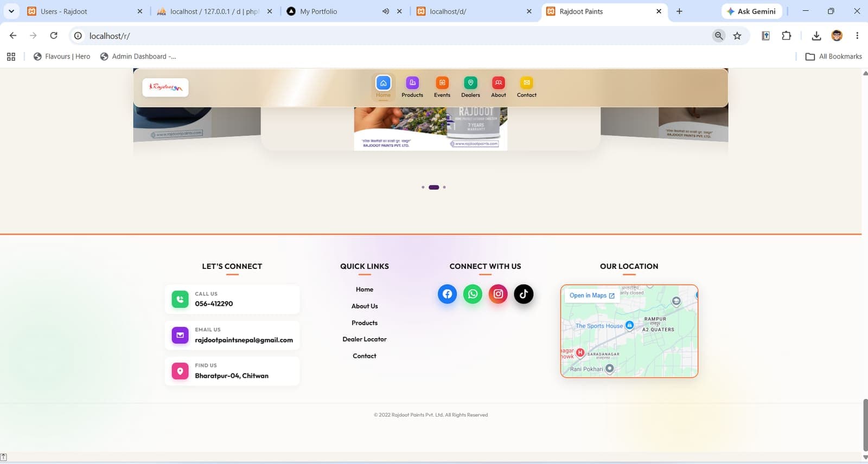Switch to Users - Rajdoot tab

(x=85, y=11)
